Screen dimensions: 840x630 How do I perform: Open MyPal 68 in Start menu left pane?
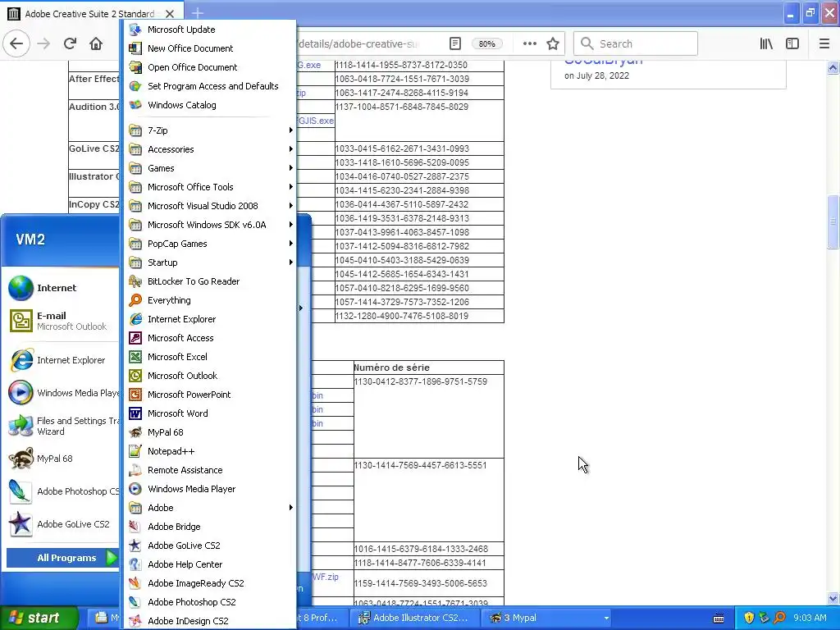pos(62,459)
